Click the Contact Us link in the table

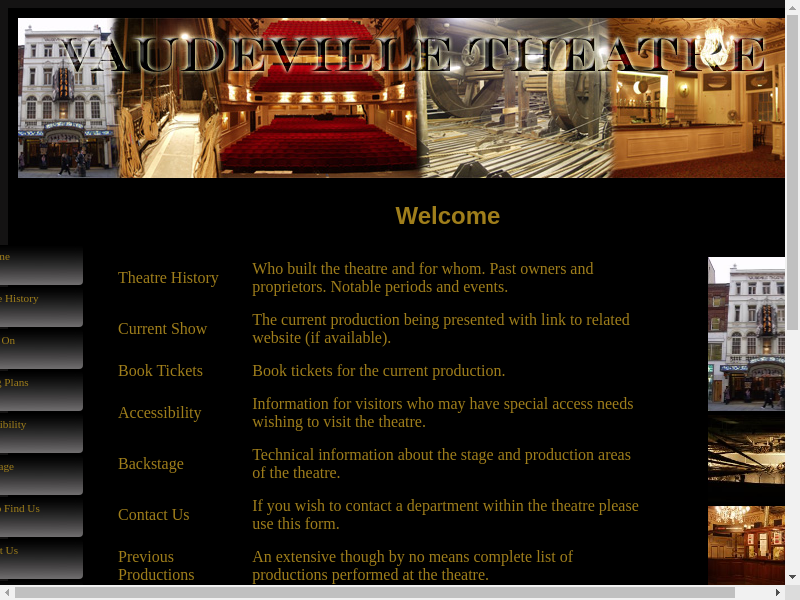tap(153, 515)
